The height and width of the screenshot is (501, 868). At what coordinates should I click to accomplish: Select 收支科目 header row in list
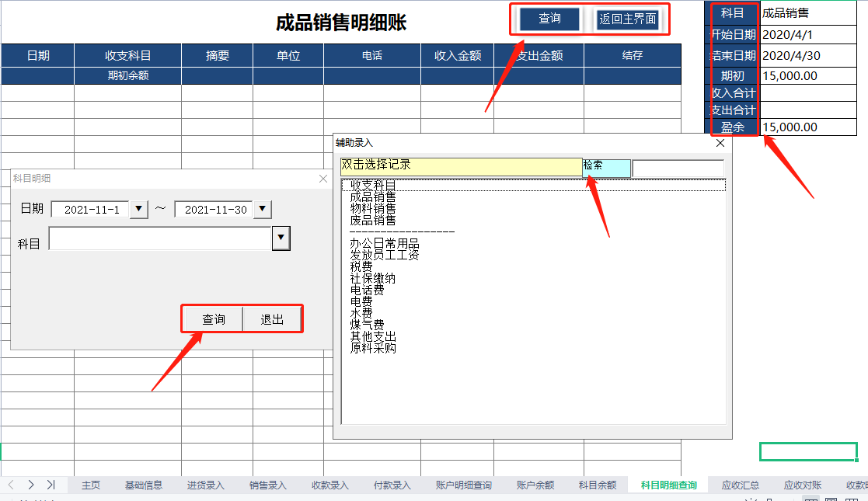pos(534,185)
